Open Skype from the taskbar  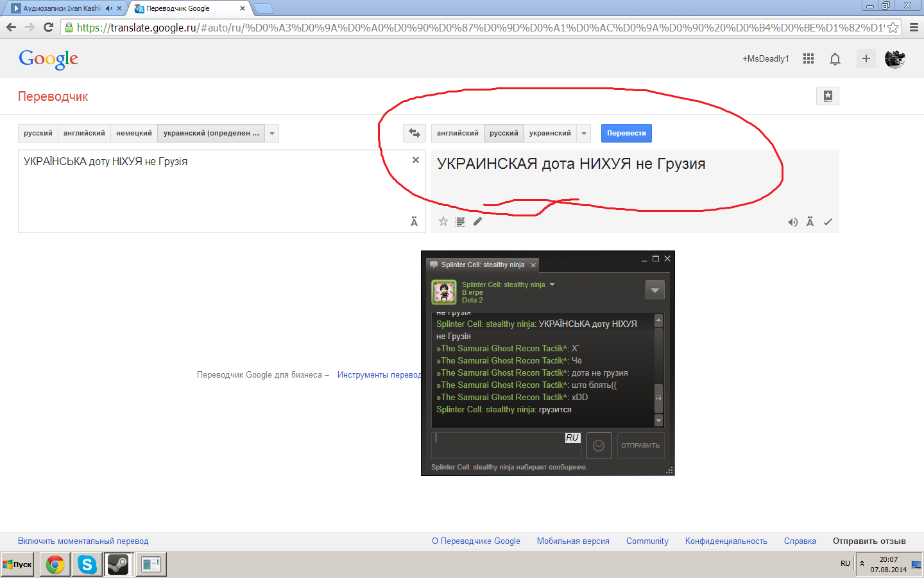pyautogui.click(x=87, y=565)
